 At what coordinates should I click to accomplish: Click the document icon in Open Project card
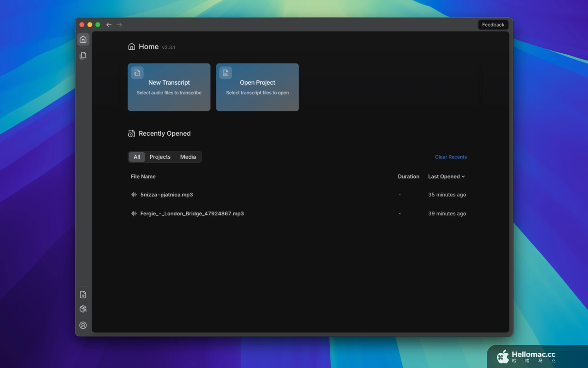[x=226, y=73]
